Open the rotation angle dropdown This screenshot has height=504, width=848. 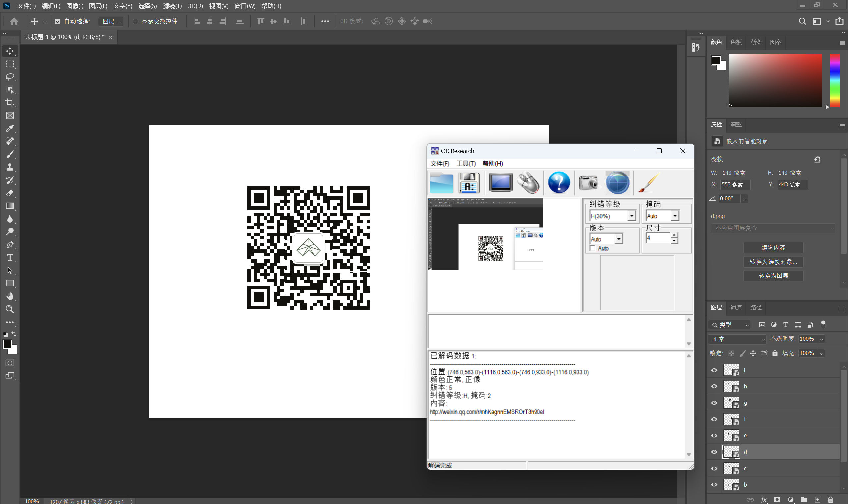click(x=744, y=199)
